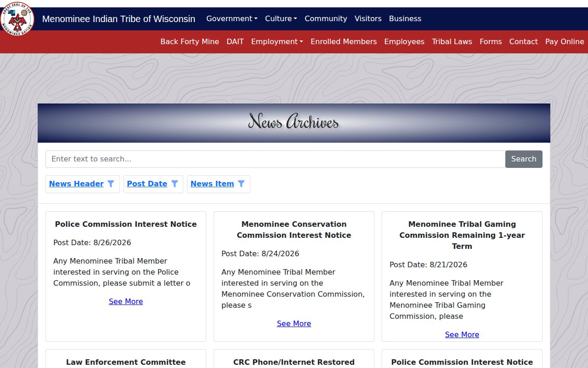
Task: Go to the Employees page
Action: [x=404, y=41]
